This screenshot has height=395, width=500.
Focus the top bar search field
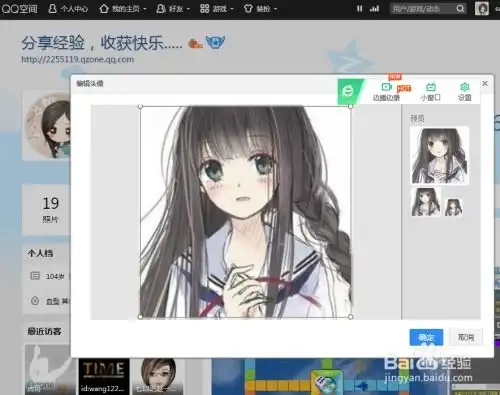click(428, 9)
